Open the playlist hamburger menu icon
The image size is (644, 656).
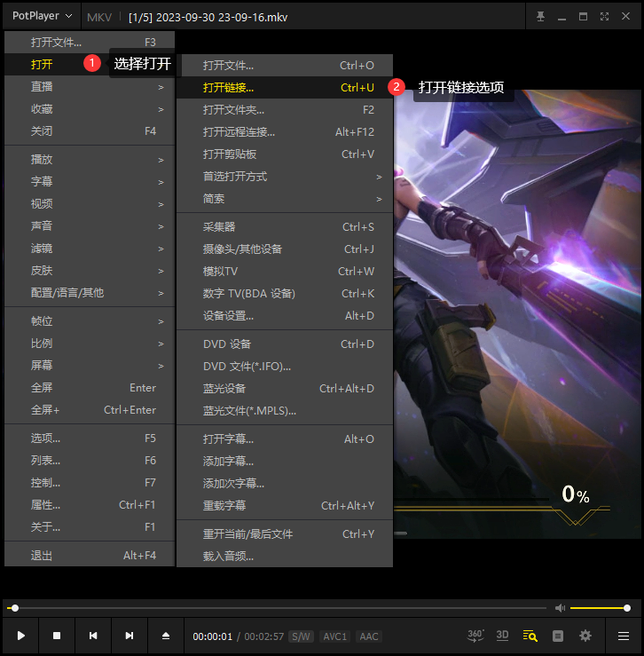(x=624, y=636)
